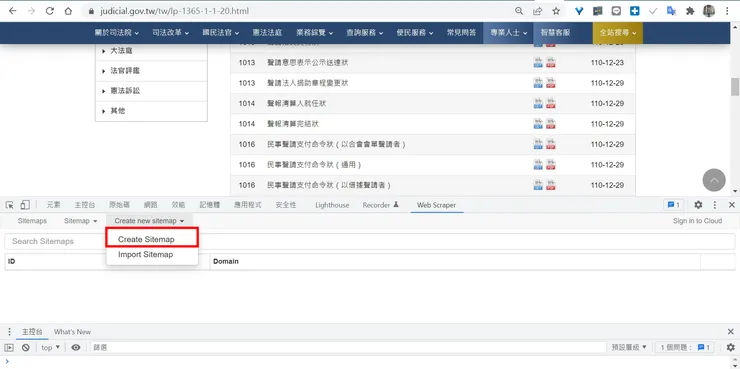This screenshot has height=369, width=740.
Task: Open the 民事聲請支付命令狀（以借據聲請者） entry
Action: point(329,185)
